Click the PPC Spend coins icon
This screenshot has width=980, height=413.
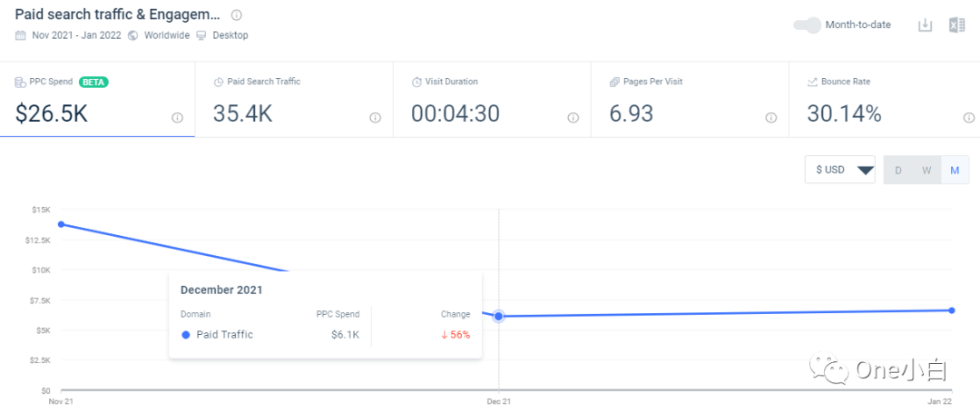20,82
